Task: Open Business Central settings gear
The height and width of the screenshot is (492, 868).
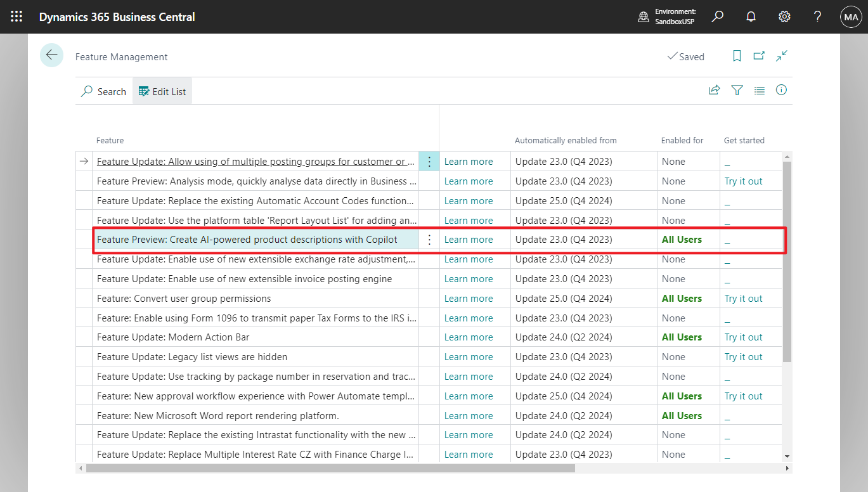Action: (x=784, y=16)
